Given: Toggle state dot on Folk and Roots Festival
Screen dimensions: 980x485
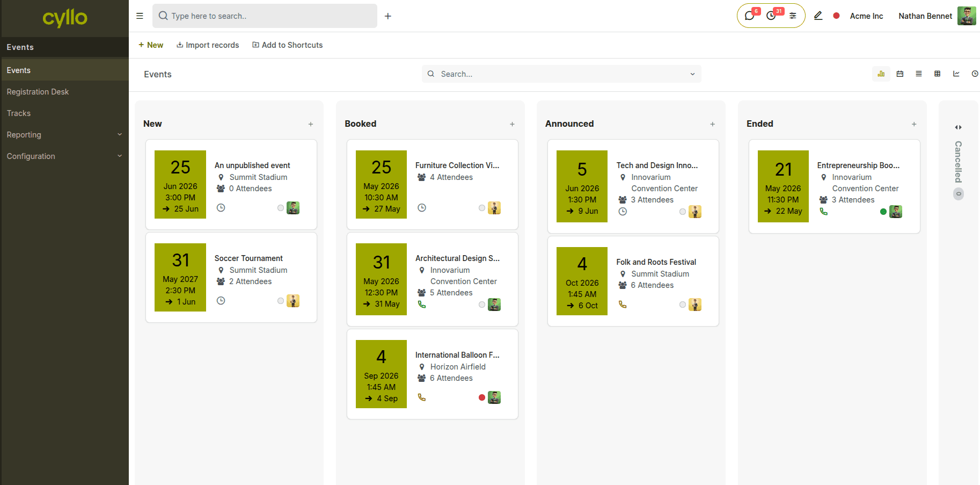Looking at the screenshot, I should pos(683,305).
